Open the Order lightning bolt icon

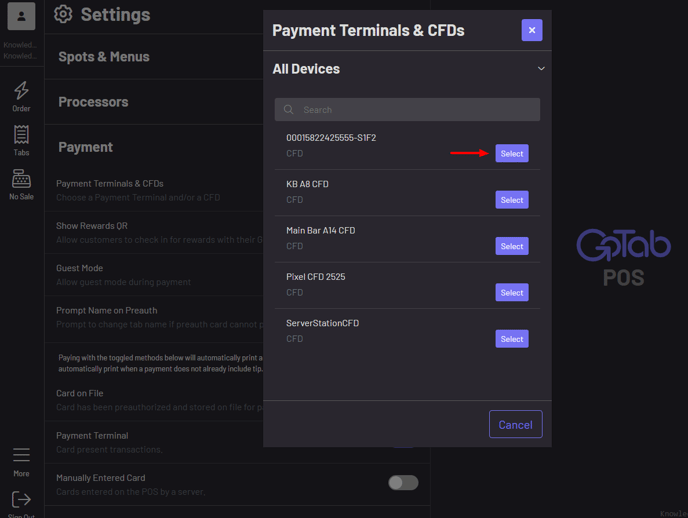(21, 90)
